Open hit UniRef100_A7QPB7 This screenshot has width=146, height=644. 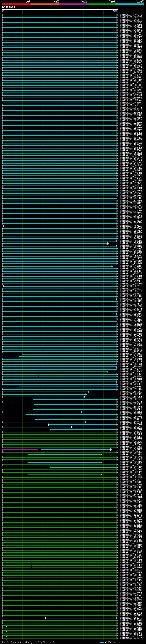coord(131,42)
